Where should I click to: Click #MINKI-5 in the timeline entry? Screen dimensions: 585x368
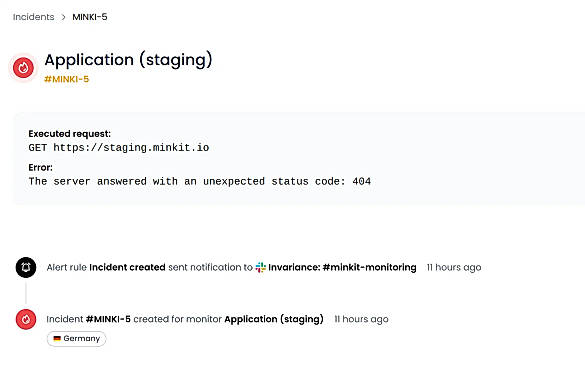[x=108, y=319]
